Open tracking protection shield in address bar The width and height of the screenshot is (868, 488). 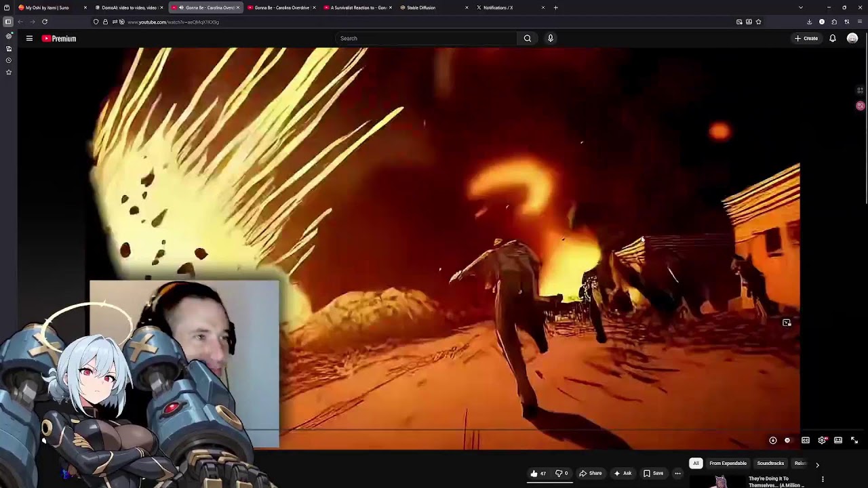coord(96,22)
